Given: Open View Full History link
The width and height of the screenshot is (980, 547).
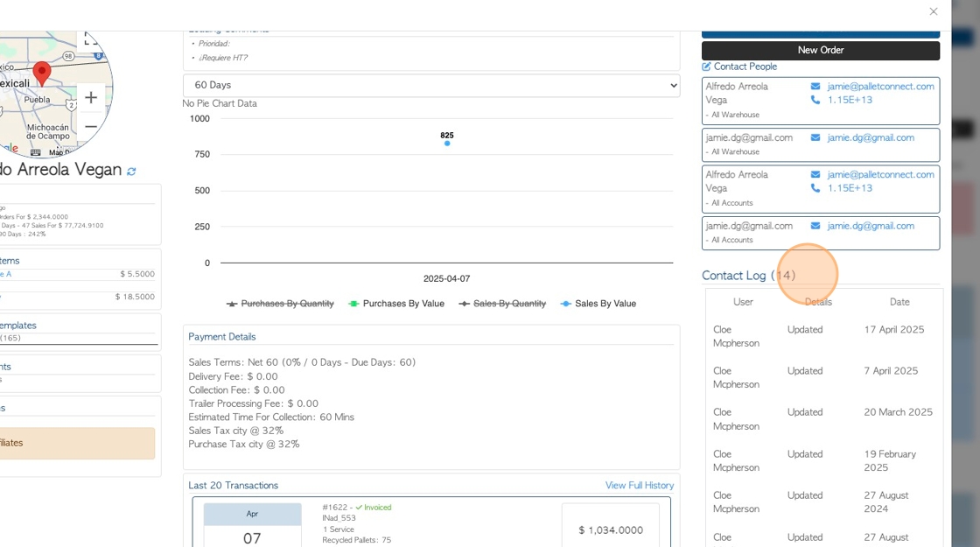Looking at the screenshot, I should click(x=640, y=485).
